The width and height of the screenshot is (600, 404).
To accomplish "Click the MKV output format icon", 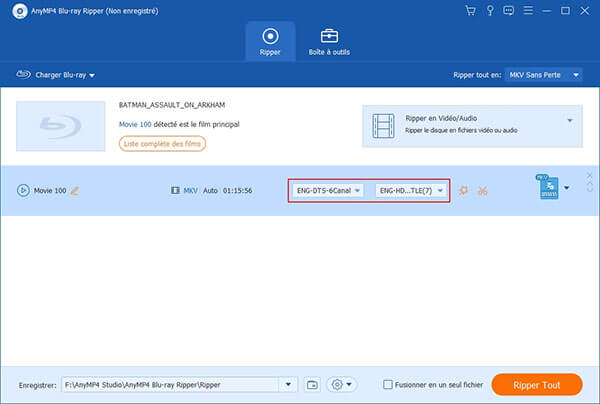I will coord(546,187).
